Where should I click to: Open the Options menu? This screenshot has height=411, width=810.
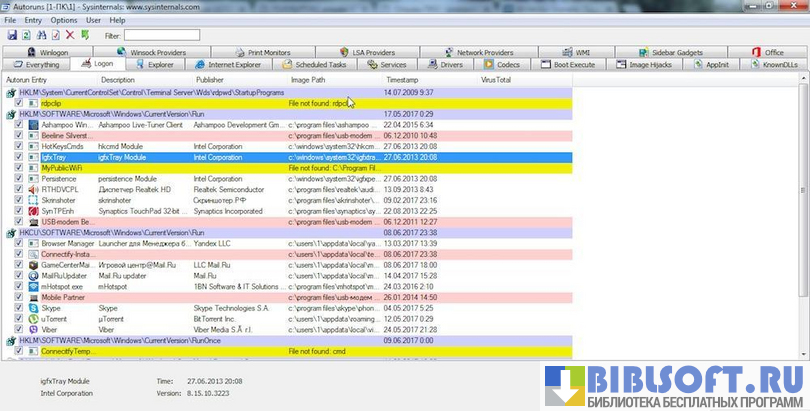point(63,20)
